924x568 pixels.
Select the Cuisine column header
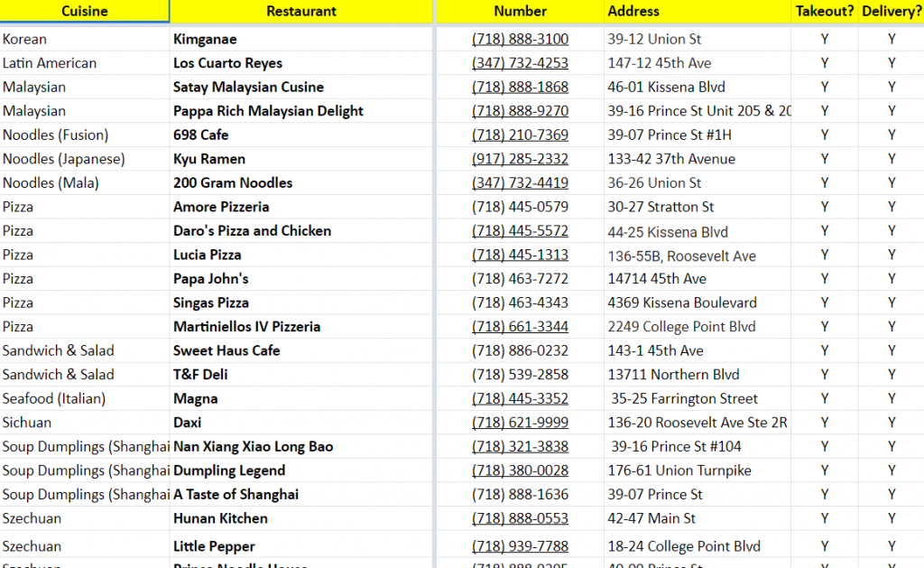(x=84, y=11)
